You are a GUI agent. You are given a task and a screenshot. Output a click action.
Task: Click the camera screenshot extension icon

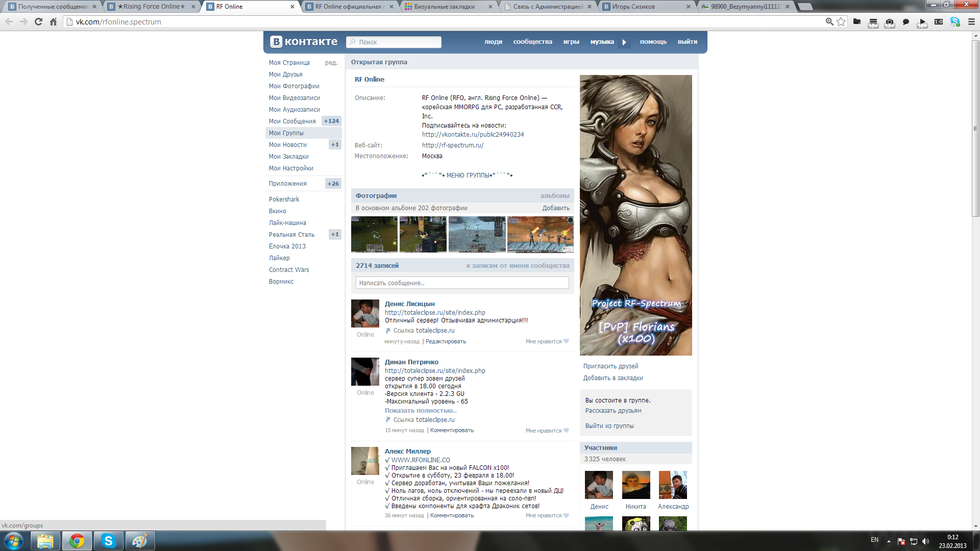pos(890,22)
